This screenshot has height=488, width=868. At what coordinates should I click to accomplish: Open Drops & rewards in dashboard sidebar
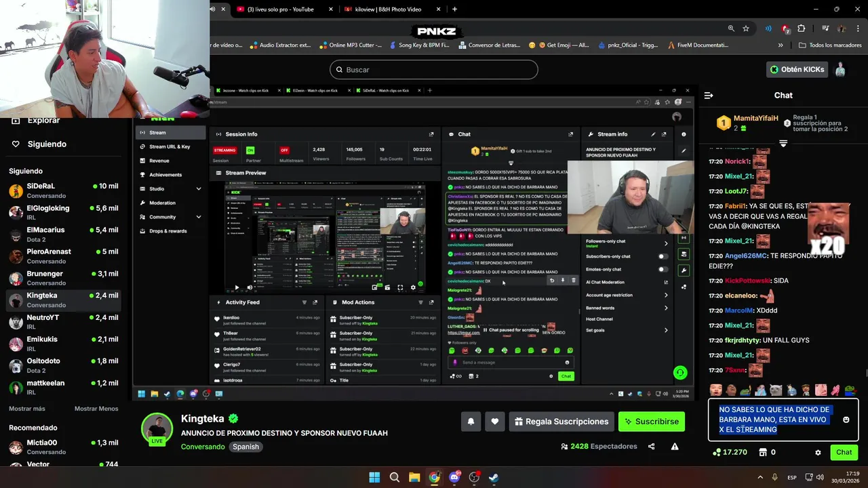pos(170,231)
